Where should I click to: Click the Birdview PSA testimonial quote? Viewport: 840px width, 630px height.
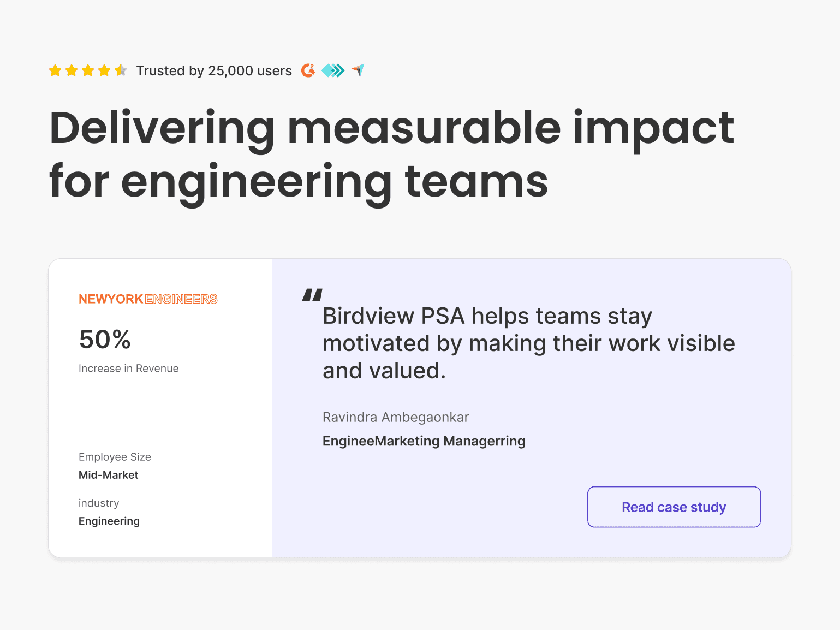(x=529, y=343)
